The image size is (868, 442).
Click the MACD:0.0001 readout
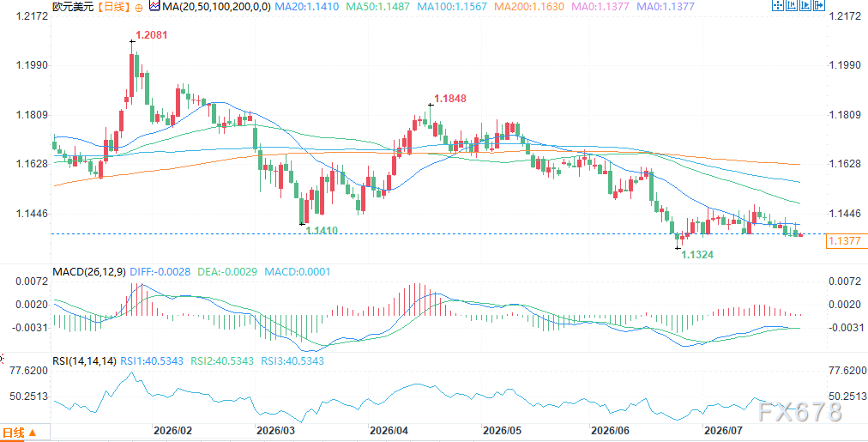click(x=298, y=272)
